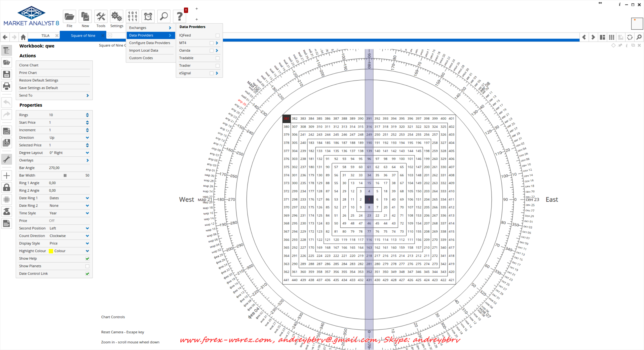The image size is (644, 350).
Task: Open the yellow Highlight Colour swatch
Action: [x=51, y=251]
